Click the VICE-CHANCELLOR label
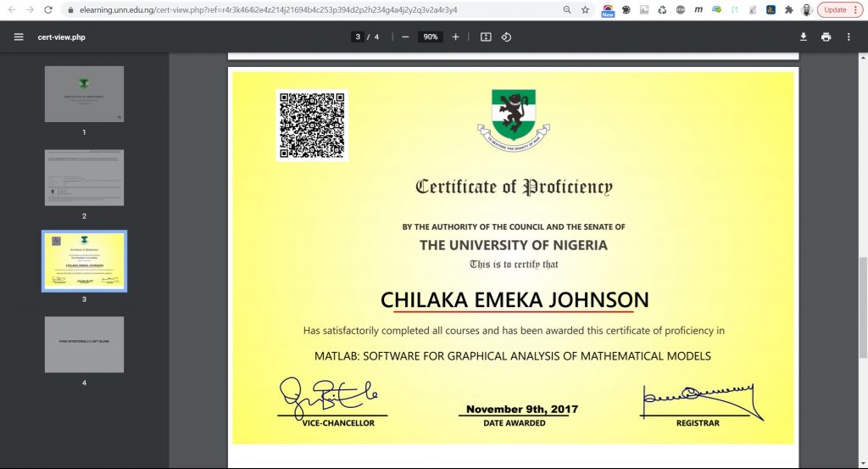The width and height of the screenshot is (868, 469). pos(338,423)
